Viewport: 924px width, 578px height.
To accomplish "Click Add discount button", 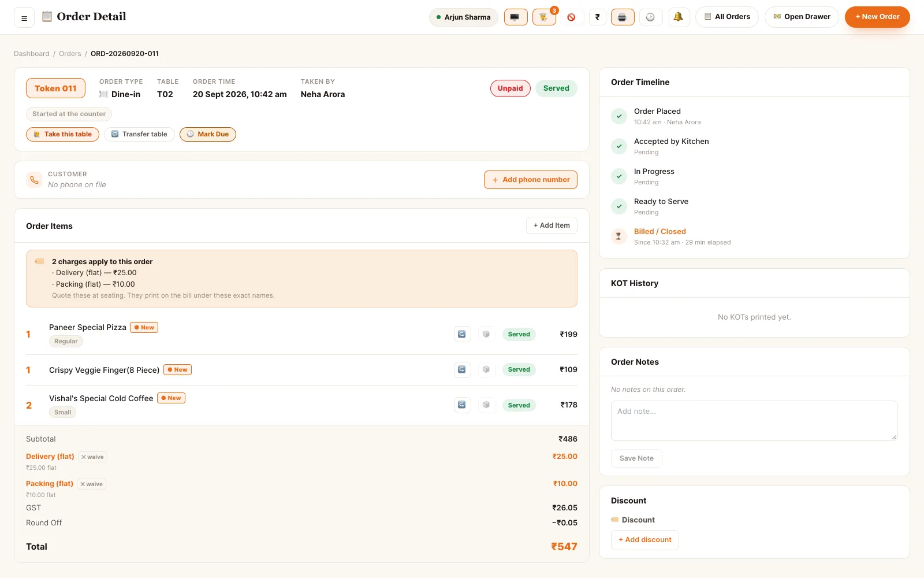I will [x=645, y=540].
